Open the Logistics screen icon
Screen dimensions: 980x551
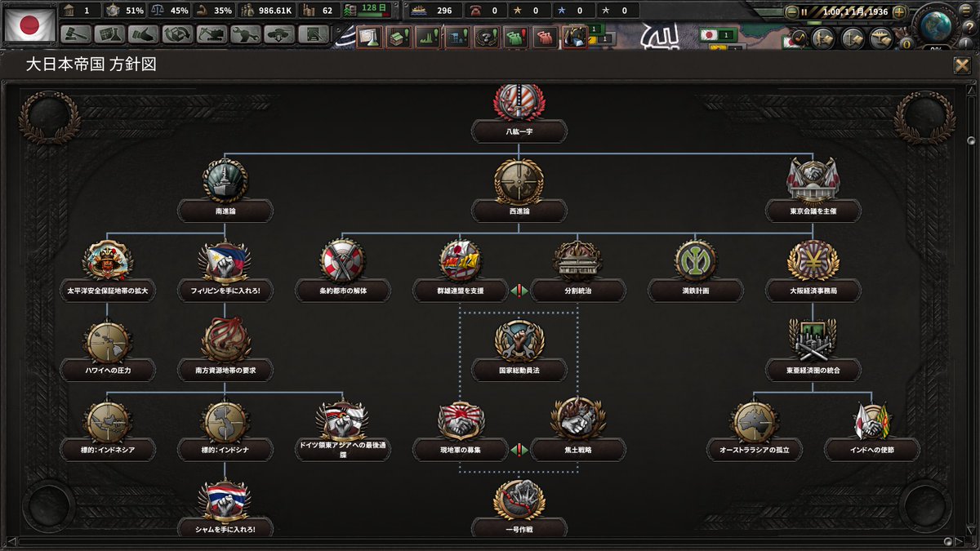tap(311, 34)
